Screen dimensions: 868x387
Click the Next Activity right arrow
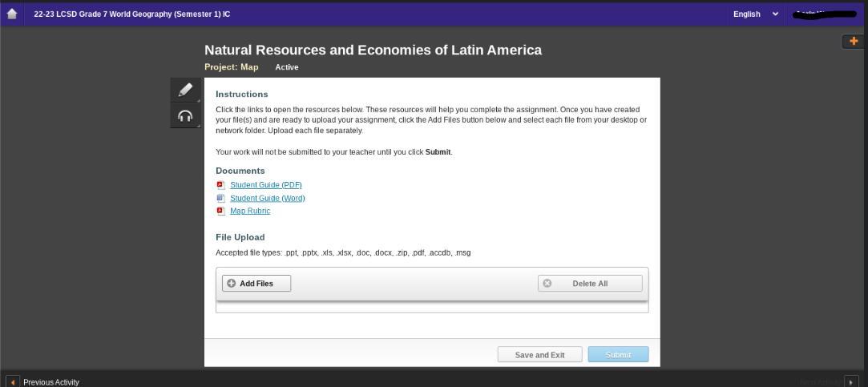coord(851,382)
